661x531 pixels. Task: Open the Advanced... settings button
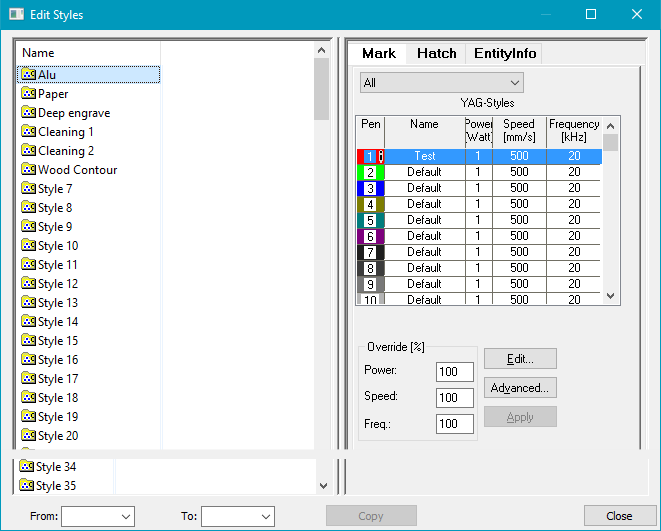pyautogui.click(x=520, y=388)
